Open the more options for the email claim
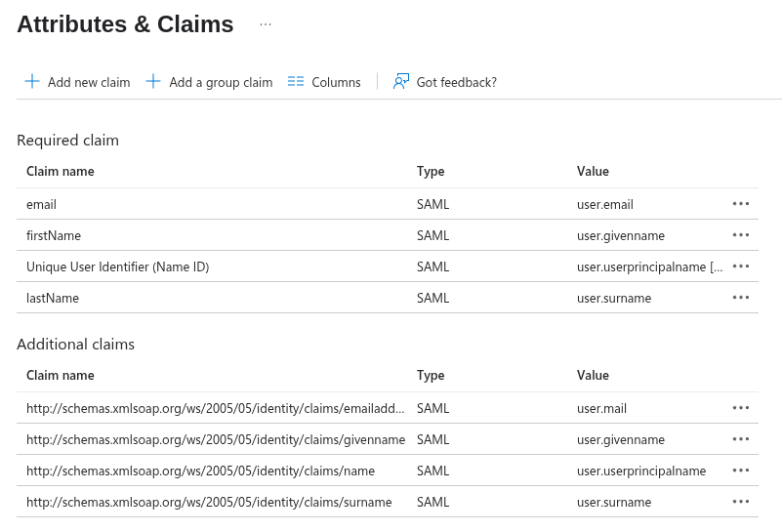 tap(741, 204)
